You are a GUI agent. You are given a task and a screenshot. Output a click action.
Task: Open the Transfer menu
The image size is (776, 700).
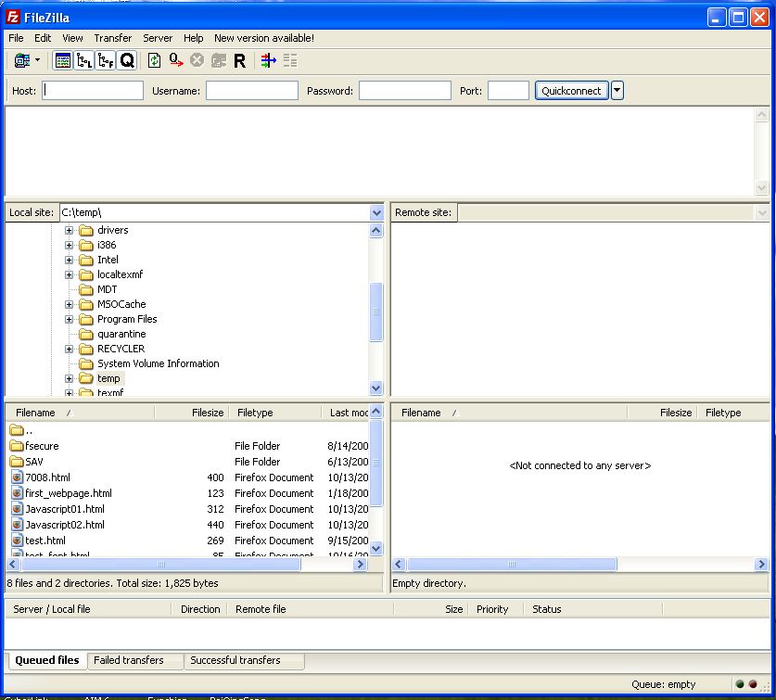113,38
